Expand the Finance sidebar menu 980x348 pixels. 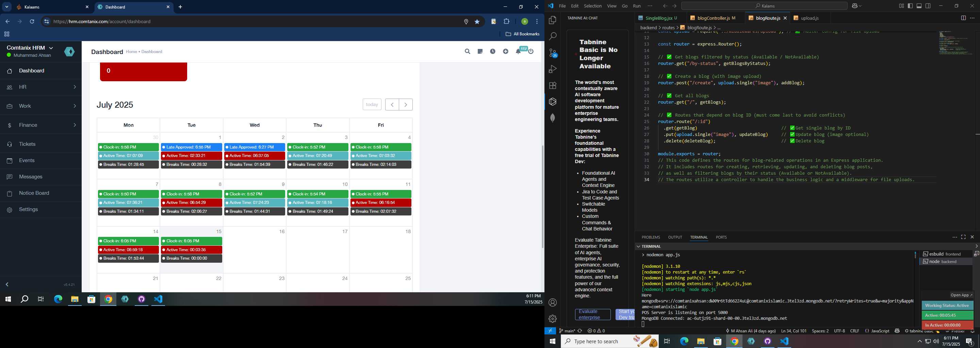[x=41, y=125]
